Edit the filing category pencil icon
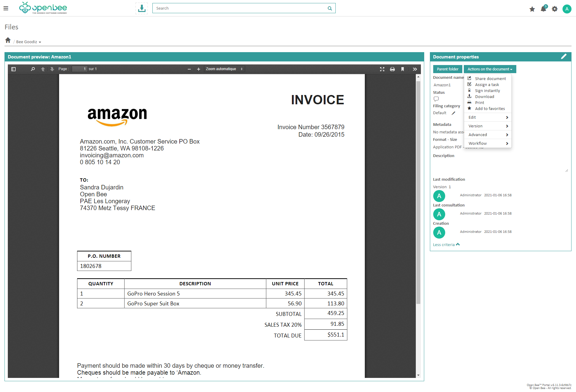This screenshot has width=576, height=392. pyautogui.click(x=454, y=113)
